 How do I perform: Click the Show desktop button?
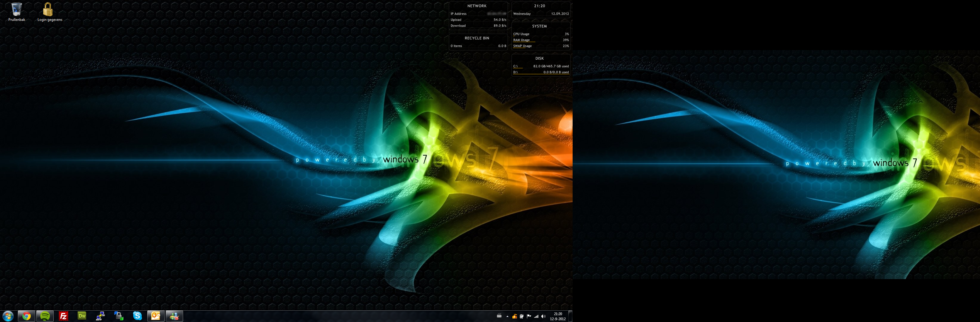(570, 316)
